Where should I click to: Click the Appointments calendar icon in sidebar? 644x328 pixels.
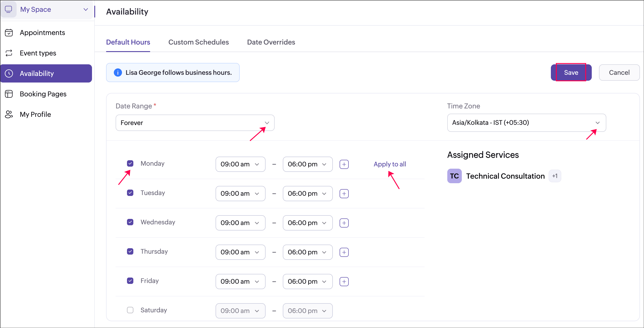click(9, 33)
